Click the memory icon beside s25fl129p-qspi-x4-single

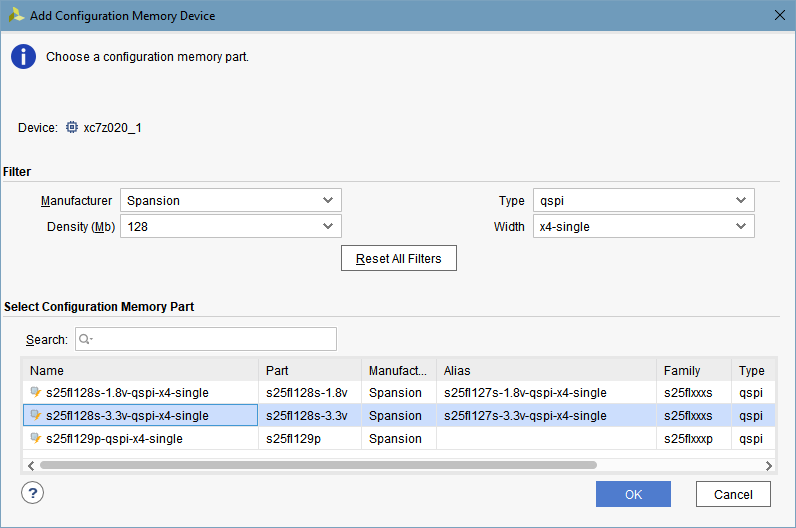pos(36,438)
